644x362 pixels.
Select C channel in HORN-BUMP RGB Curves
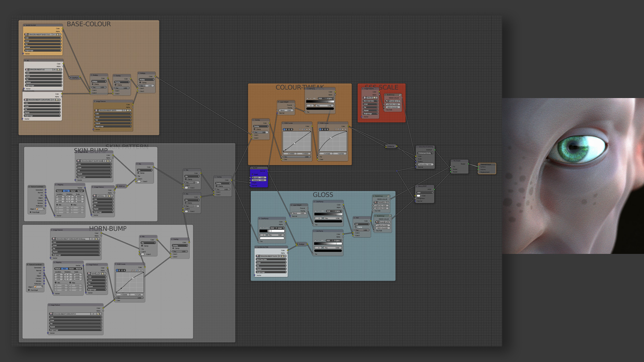click(x=117, y=270)
